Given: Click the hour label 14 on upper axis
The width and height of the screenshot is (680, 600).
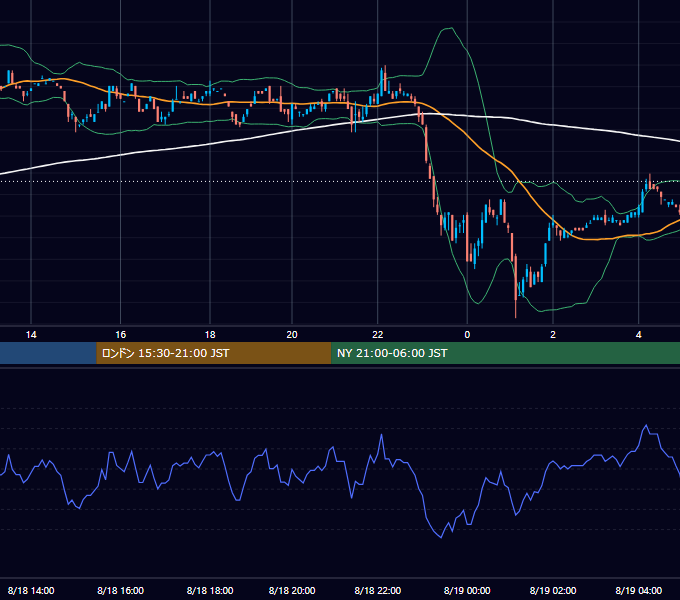Looking at the screenshot, I should (31, 335).
